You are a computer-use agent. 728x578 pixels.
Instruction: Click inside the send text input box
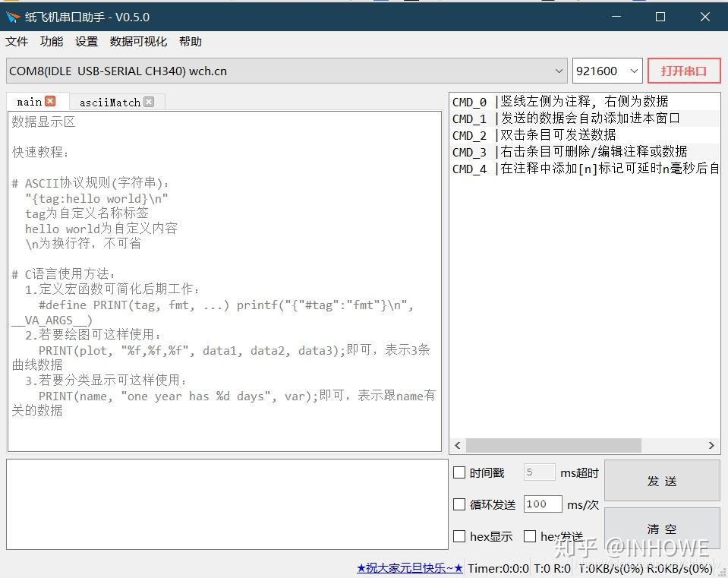(227, 504)
